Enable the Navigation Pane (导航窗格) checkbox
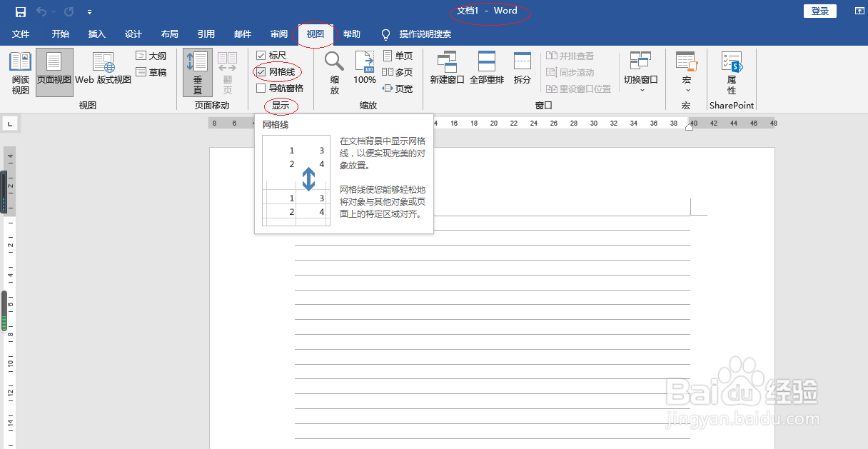The height and width of the screenshot is (449, 868). pyautogui.click(x=261, y=89)
